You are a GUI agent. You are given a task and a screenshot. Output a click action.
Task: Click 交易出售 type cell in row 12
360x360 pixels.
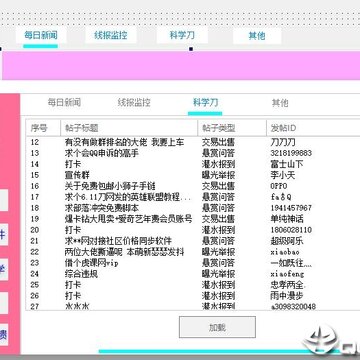pyautogui.click(x=218, y=142)
